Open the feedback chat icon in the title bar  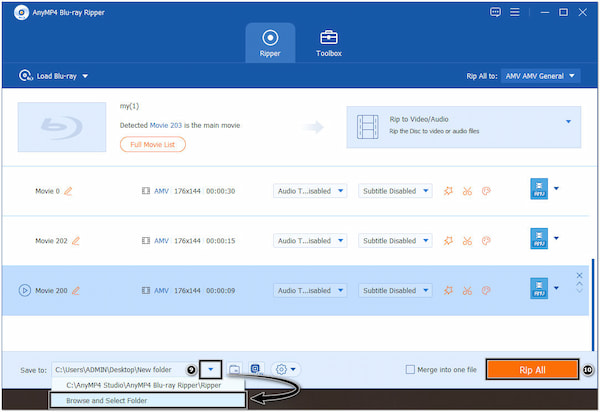(x=495, y=12)
